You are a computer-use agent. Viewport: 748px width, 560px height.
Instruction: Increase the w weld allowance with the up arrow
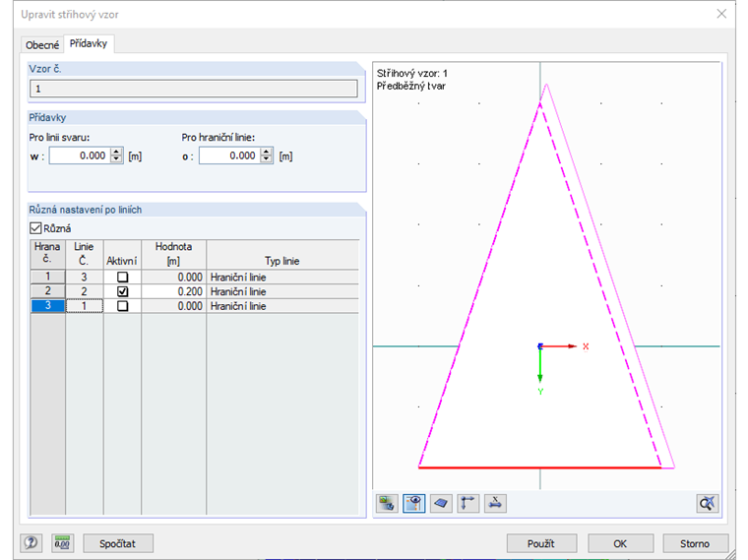[x=116, y=152]
